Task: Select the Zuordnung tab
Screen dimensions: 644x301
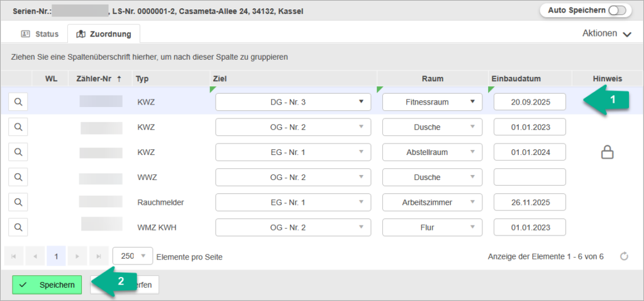Action: point(104,34)
